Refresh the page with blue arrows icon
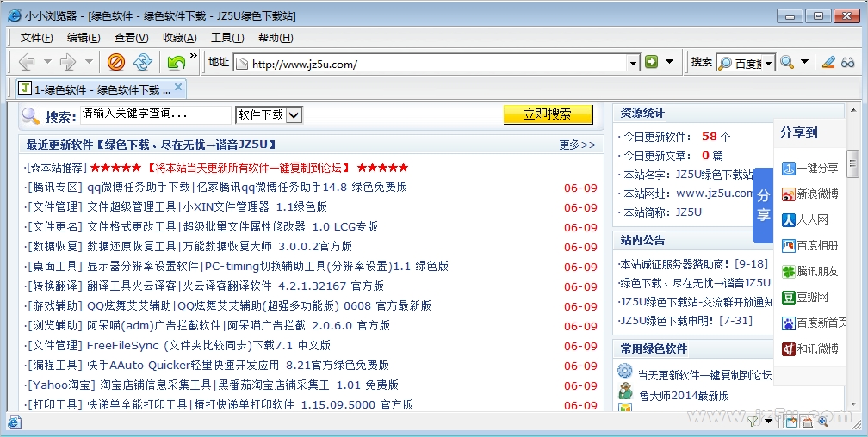This screenshot has height=437, width=868. (x=143, y=62)
